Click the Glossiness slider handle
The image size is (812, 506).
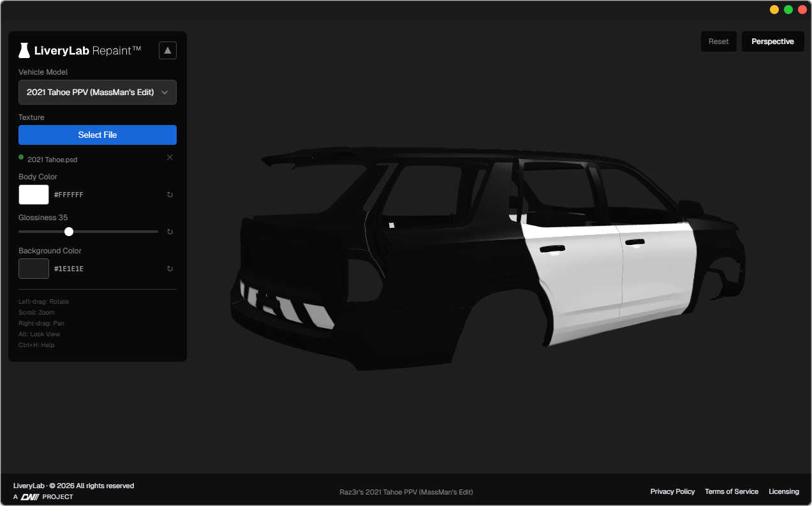point(69,232)
